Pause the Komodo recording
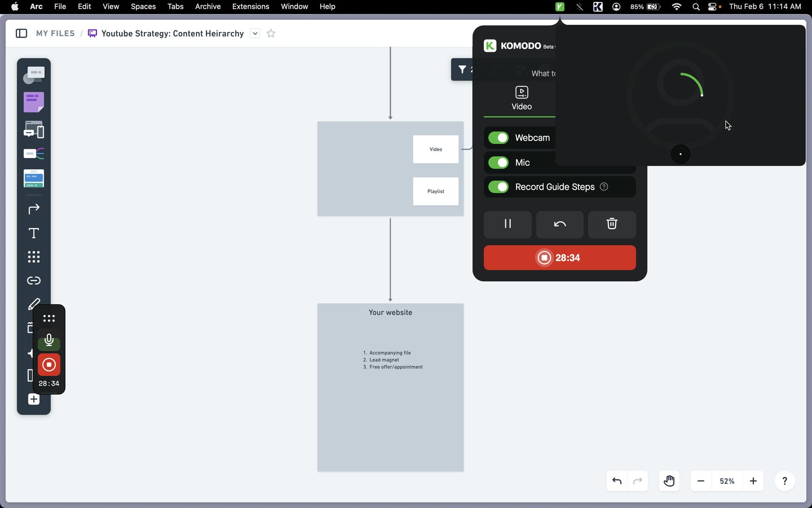 pos(507,225)
